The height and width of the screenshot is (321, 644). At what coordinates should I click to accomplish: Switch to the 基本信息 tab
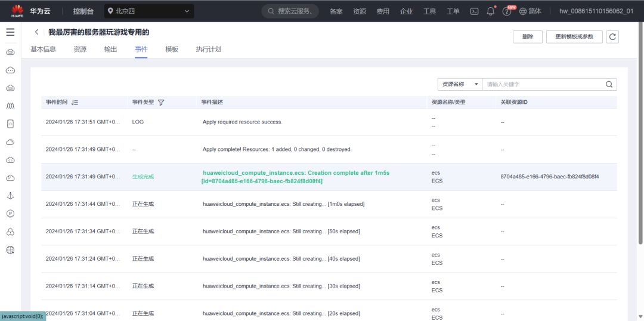point(43,50)
